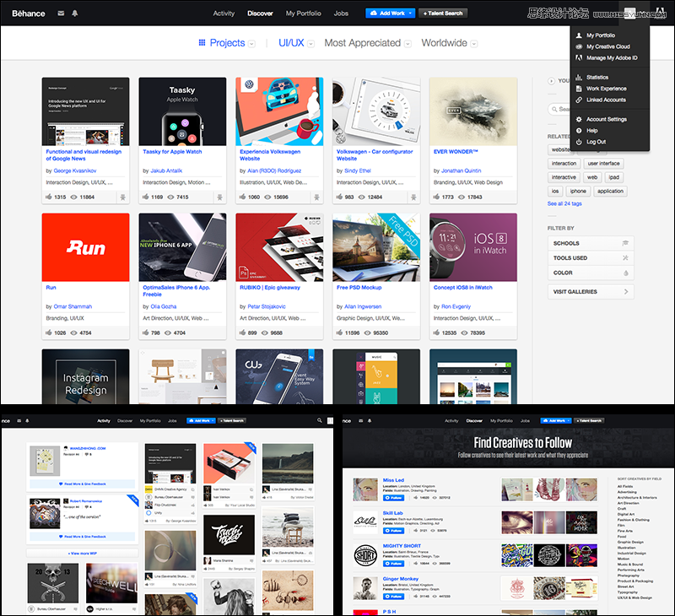Image resolution: width=675 pixels, height=616 pixels.
Task: Click the user interface tag
Action: coord(603,164)
